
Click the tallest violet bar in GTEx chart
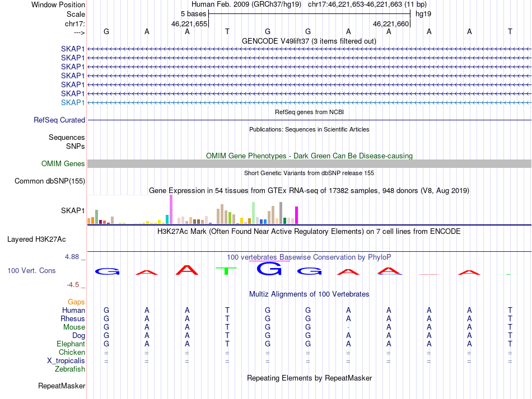point(171,209)
